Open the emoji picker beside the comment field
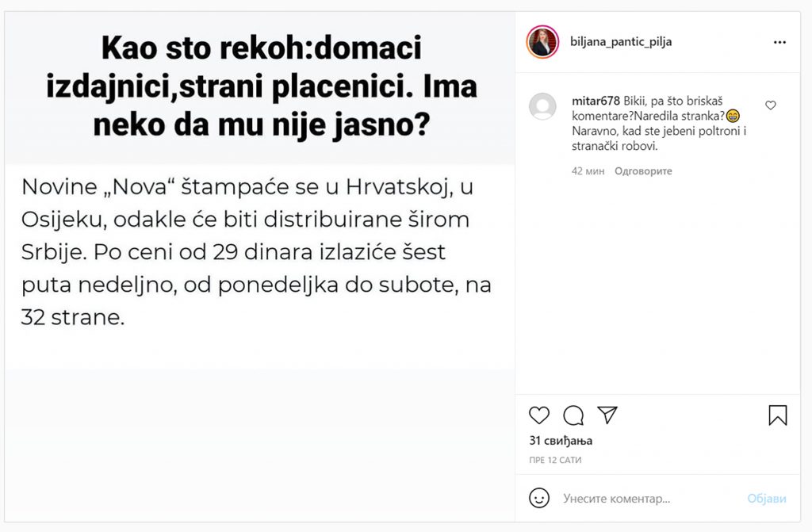This screenshot has height=532, width=812. pos(540,498)
